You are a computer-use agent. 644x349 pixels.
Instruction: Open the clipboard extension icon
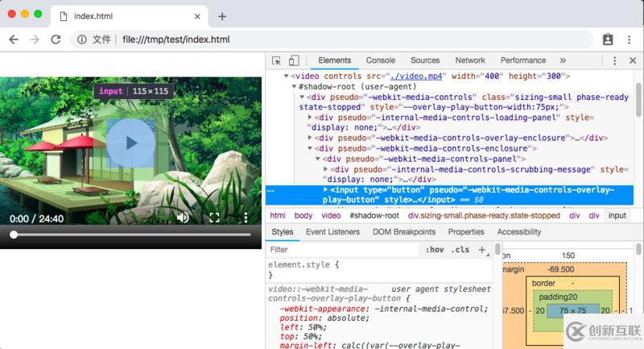coord(608,39)
